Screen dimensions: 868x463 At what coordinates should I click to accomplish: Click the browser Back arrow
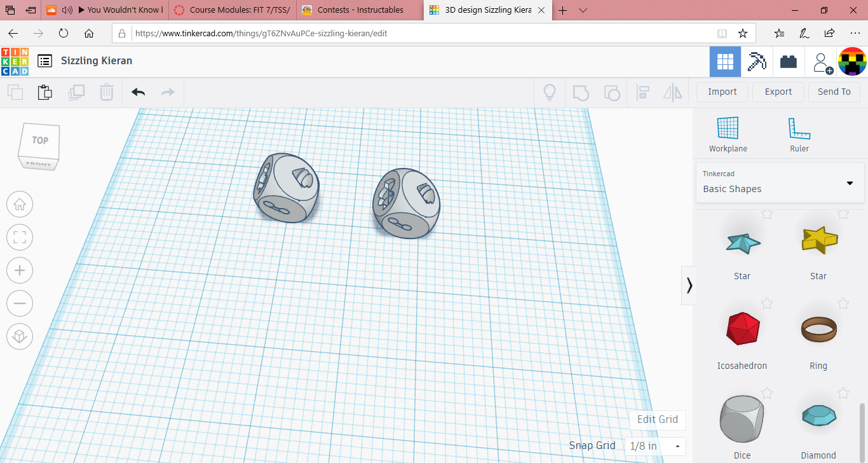(13, 34)
